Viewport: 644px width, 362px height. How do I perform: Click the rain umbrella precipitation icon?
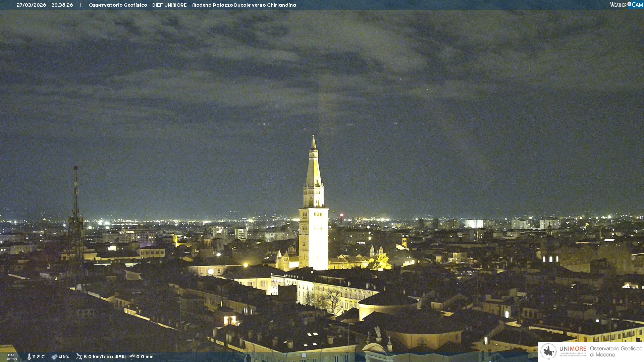coord(132,357)
